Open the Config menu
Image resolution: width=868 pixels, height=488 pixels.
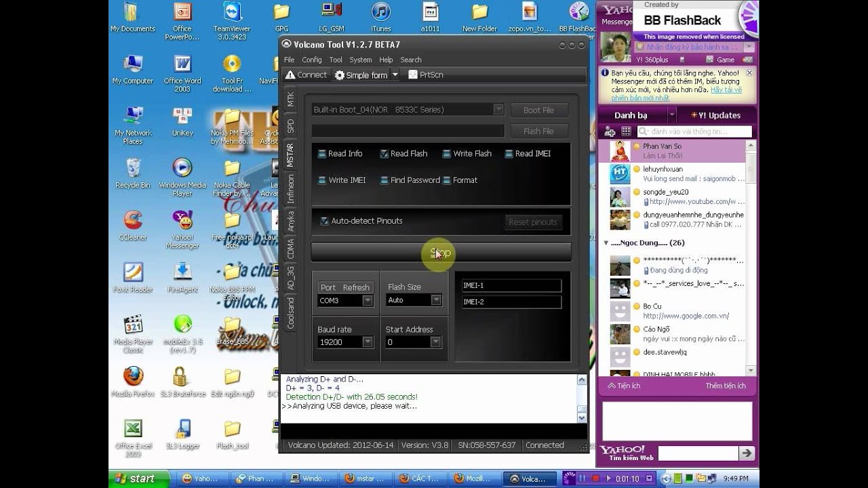coord(311,60)
